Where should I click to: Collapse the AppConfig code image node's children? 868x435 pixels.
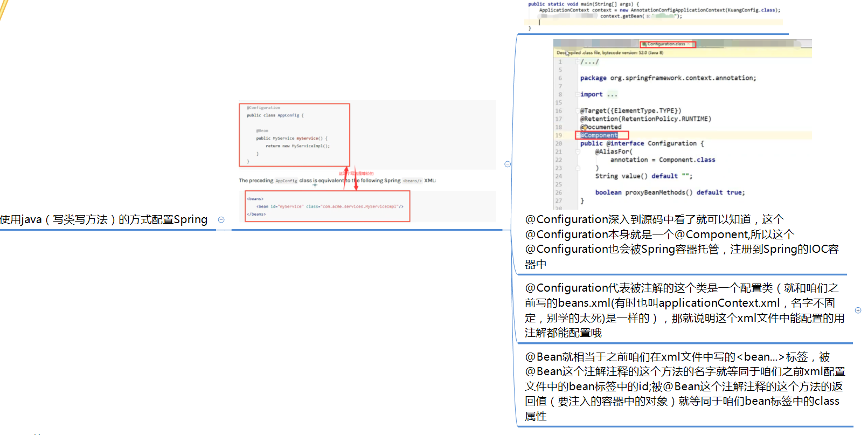[508, 164]
